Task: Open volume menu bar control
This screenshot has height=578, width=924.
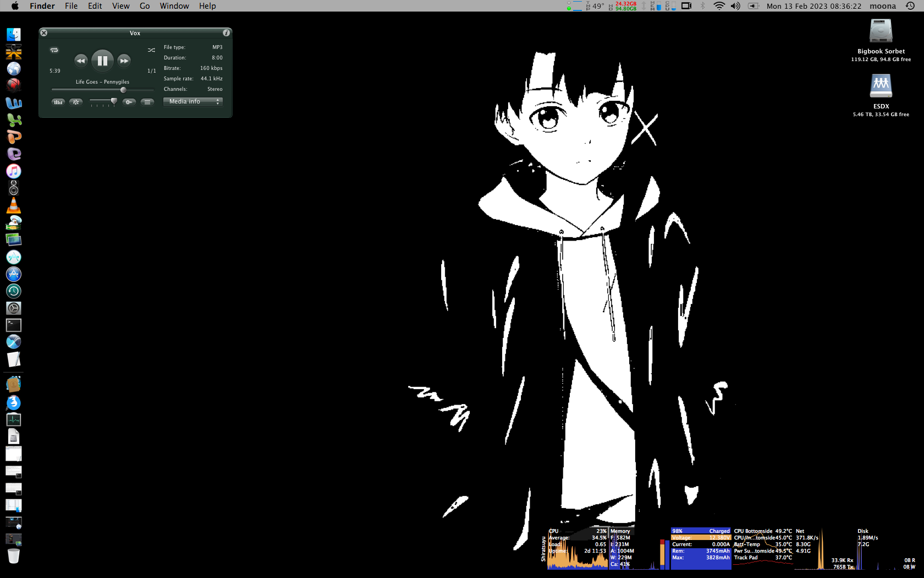Action: coord(735,6)
